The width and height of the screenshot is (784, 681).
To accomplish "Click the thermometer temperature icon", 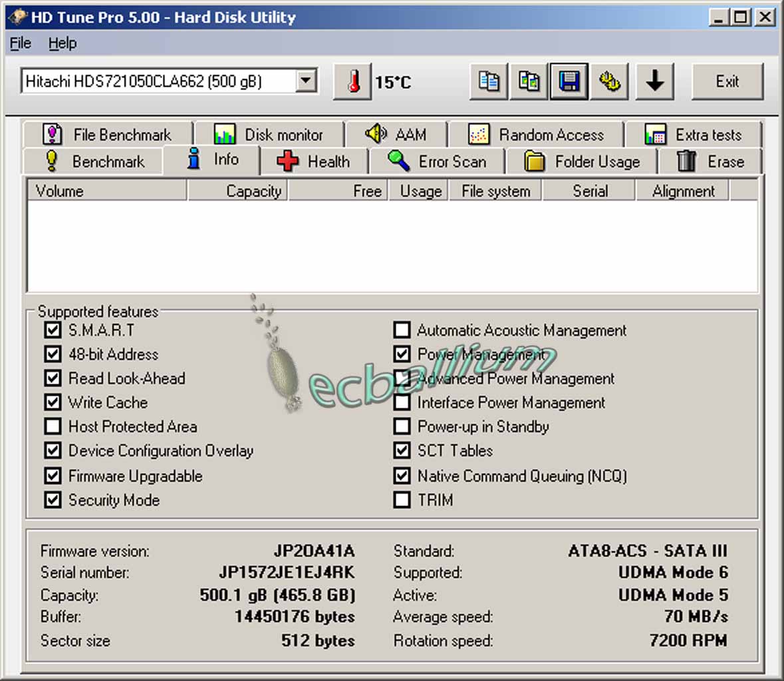I will (352, 82).
